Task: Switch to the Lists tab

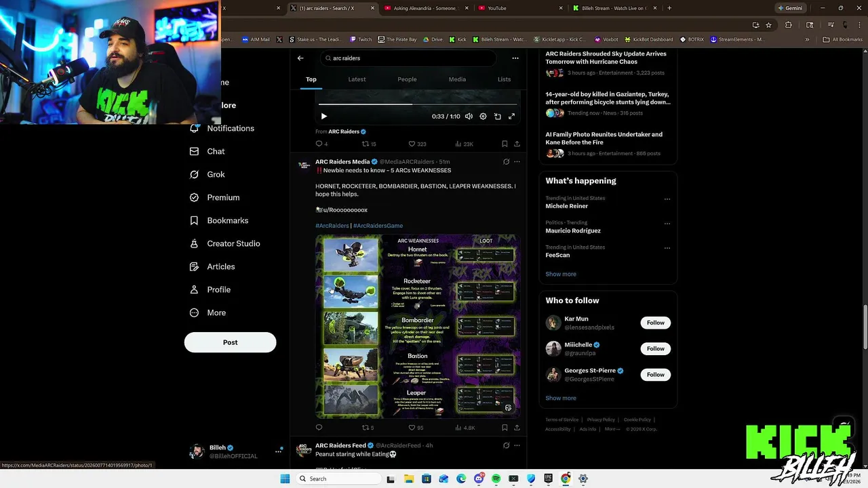Action: (x=504, y=79)
